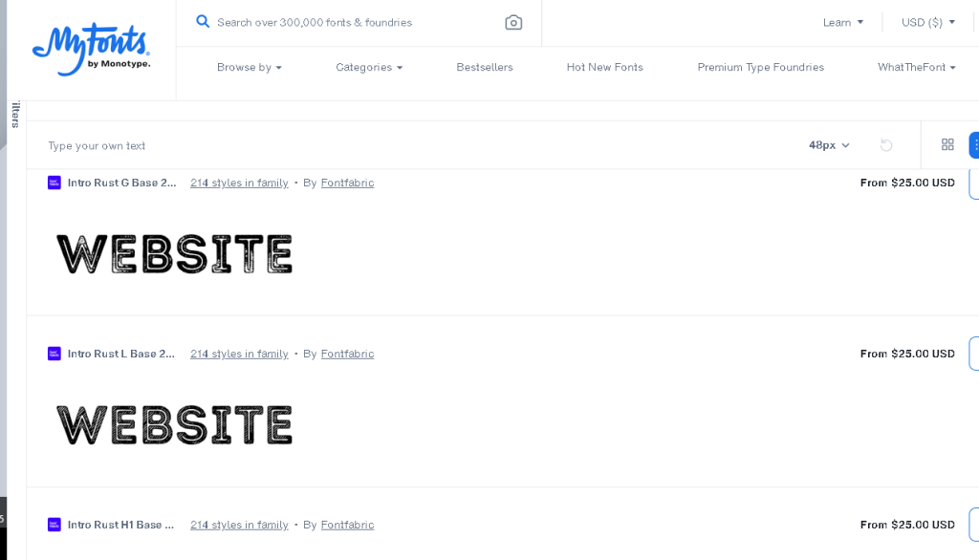The height and width of the screenshot is (560, 979).
Task: Click Fontfabric foundry icon beside Intro Rust L
Action: [54, 354]
